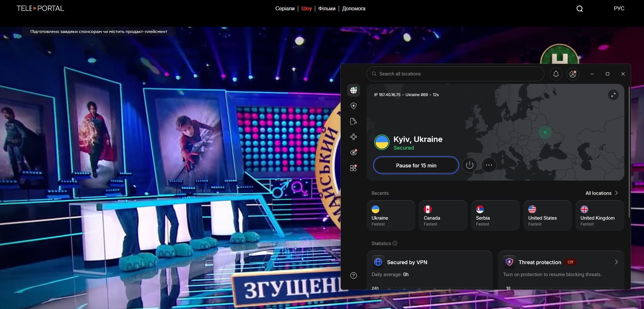Connect to United States fastest recent
This screenshot has width=644, height=309.
(x=548, y=215)
